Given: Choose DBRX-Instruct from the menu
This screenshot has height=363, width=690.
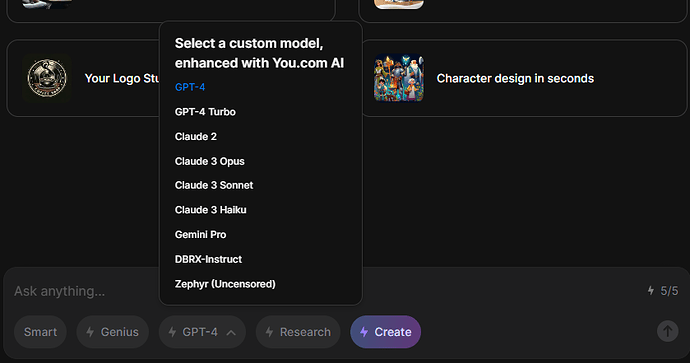Looking at the screenshot, I should 208,259.
